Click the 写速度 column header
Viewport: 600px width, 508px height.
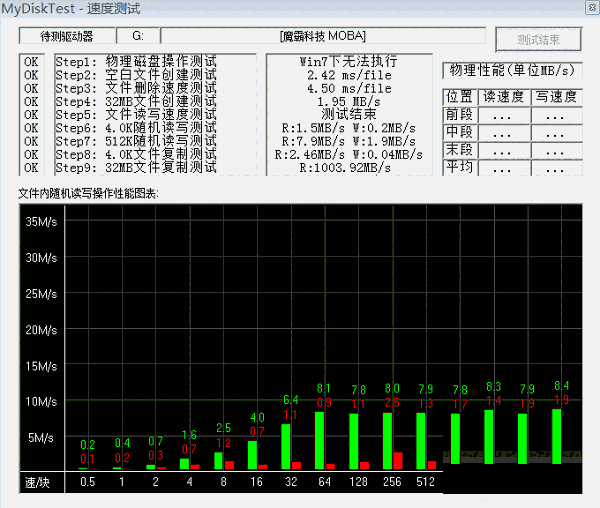click(x=557, y=97)
